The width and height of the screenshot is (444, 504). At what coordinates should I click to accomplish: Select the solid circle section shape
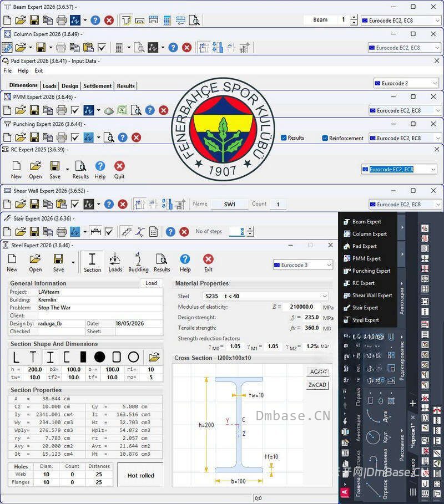[x=100, y=357]
